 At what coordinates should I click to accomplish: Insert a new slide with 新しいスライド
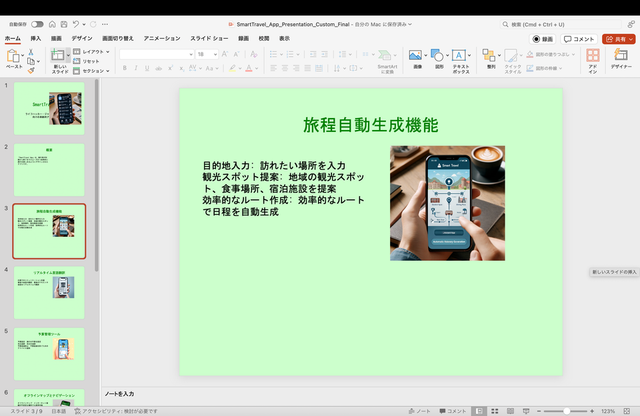[59, 57]
